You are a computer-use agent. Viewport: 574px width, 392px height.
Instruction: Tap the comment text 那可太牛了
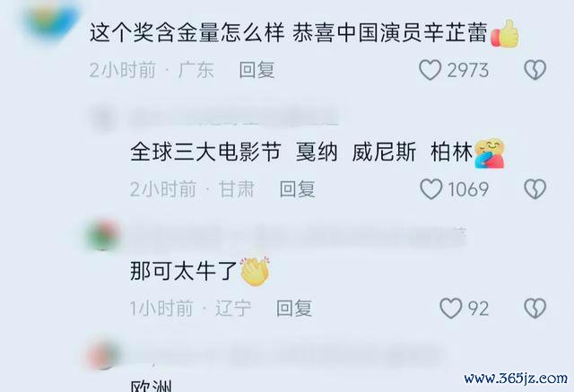(183, 271)
